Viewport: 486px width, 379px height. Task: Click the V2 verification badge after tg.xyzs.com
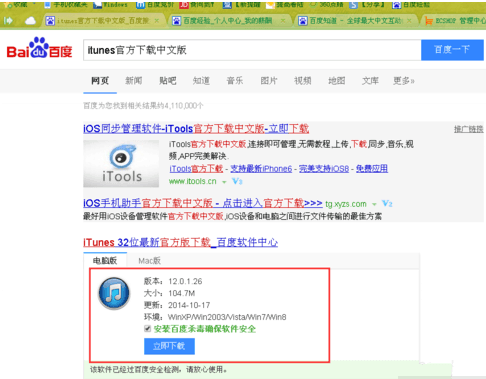pos(387,204)
